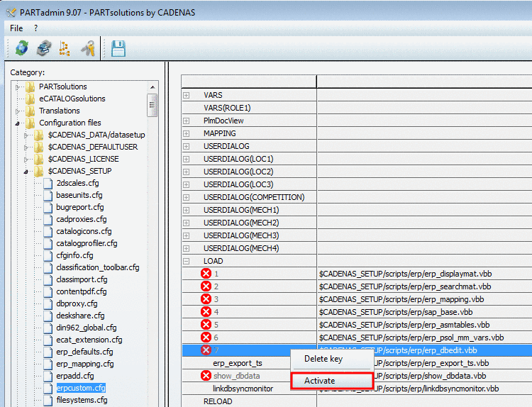Click red X icon on selected row 7
Screen dimensions: 532x407
(x=206, y=350)
